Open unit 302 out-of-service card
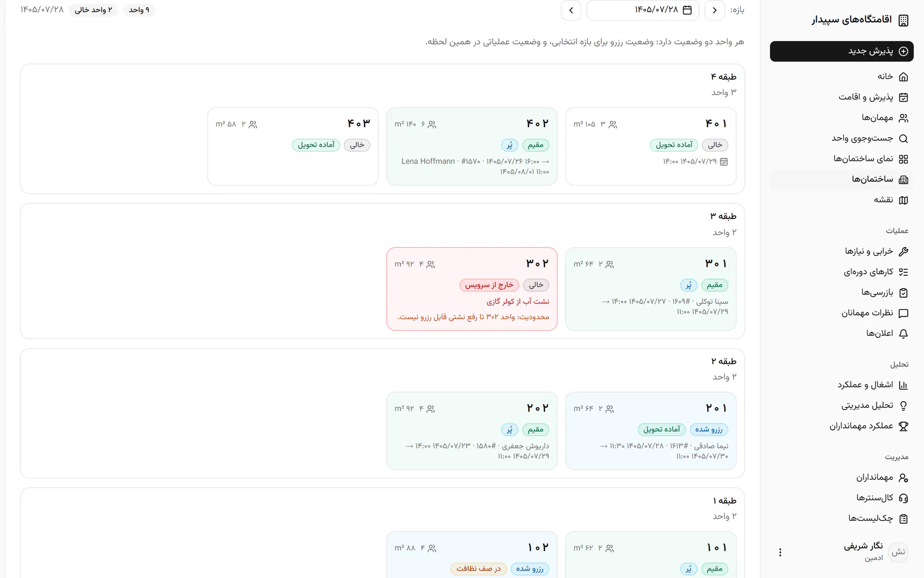The width and height of the screenshot is (924, 578). tap(472, 289)
